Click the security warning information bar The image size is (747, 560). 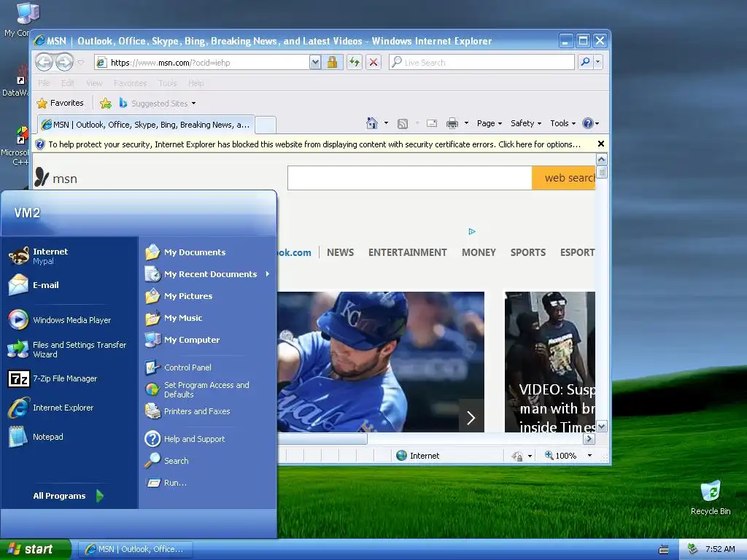[314, 144]
